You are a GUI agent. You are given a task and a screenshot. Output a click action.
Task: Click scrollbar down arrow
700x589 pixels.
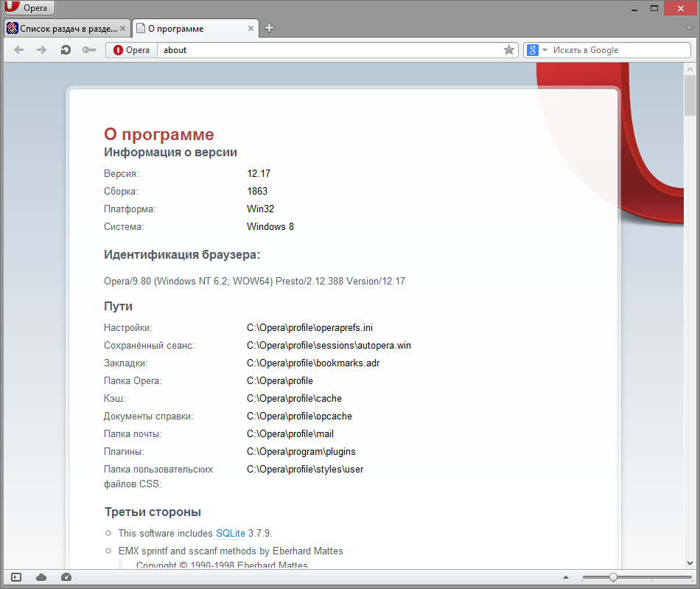[690, 563]
